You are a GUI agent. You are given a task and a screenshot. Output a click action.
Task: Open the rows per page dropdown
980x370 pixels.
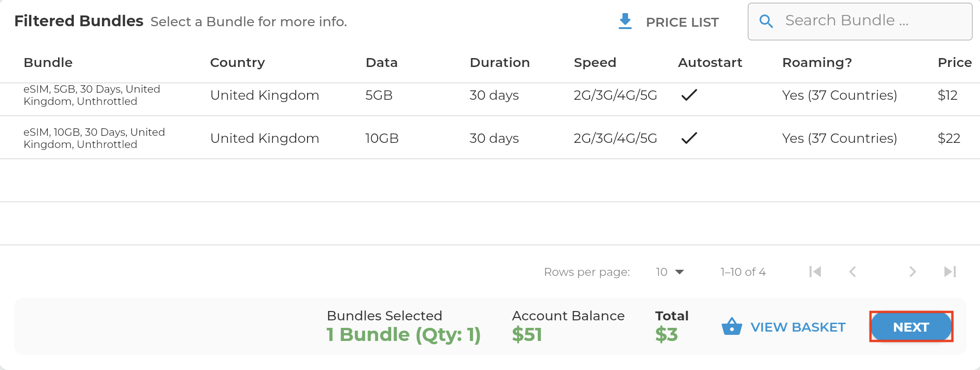pos(670,272)
